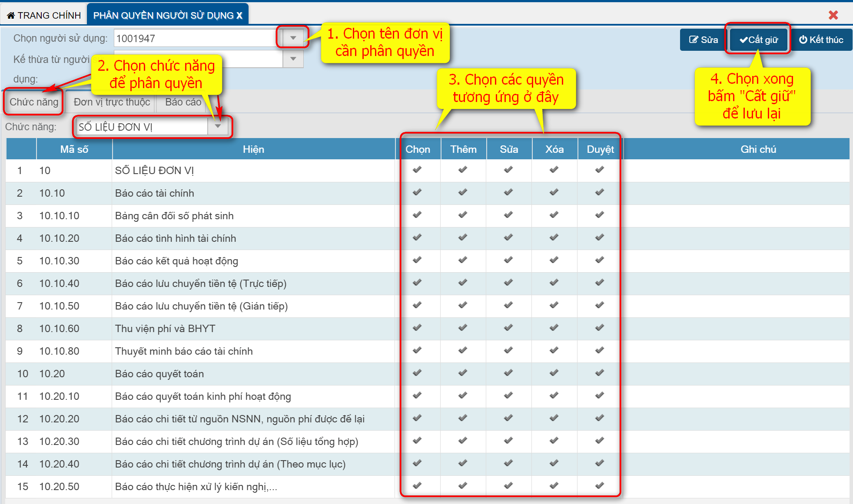Expand the Kế thừa từ người dùng dropdown
This screenshot has width=853, height=504.
pos(293,59)
